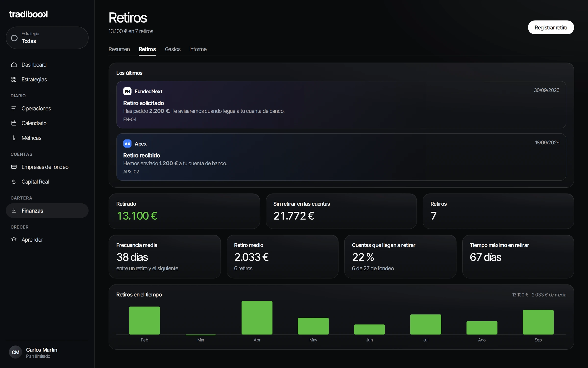
Task: Click the Métricas bar chart icon
Action: 14,138
